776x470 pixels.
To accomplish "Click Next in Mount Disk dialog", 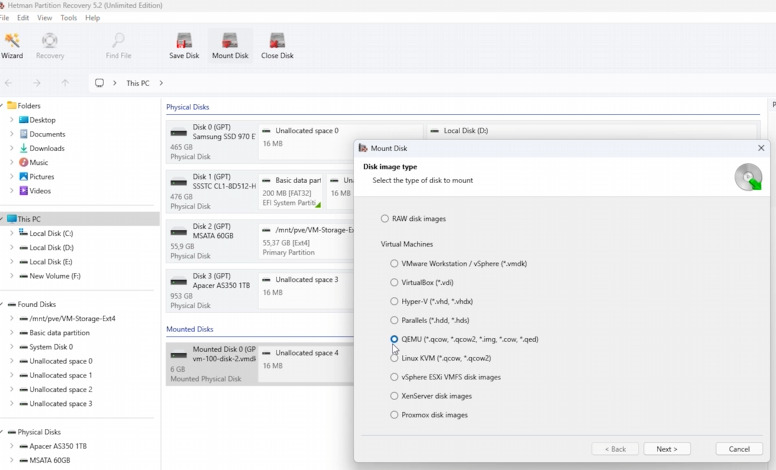I will coord(667,449).
